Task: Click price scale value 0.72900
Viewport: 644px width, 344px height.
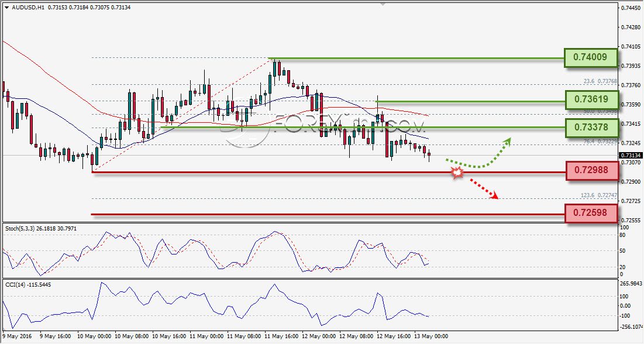Action: click(x=631, y=182)
